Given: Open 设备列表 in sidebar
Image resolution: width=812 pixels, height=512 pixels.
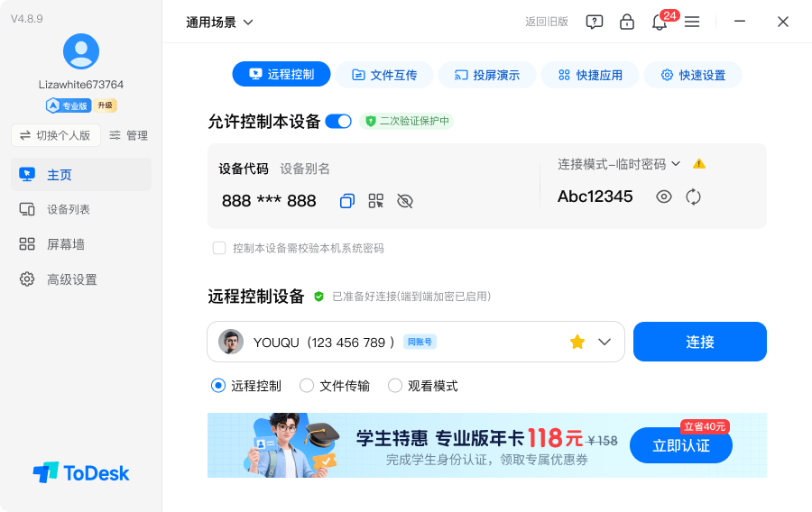Looking at the screenshot, I should coord(81,209).
